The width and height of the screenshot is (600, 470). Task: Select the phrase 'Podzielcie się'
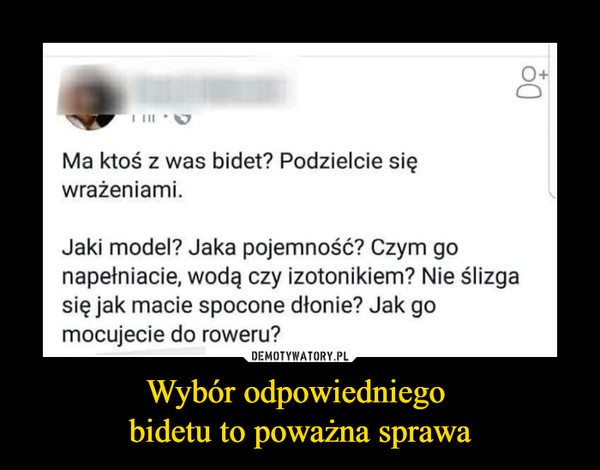click(x=347, y=162)
